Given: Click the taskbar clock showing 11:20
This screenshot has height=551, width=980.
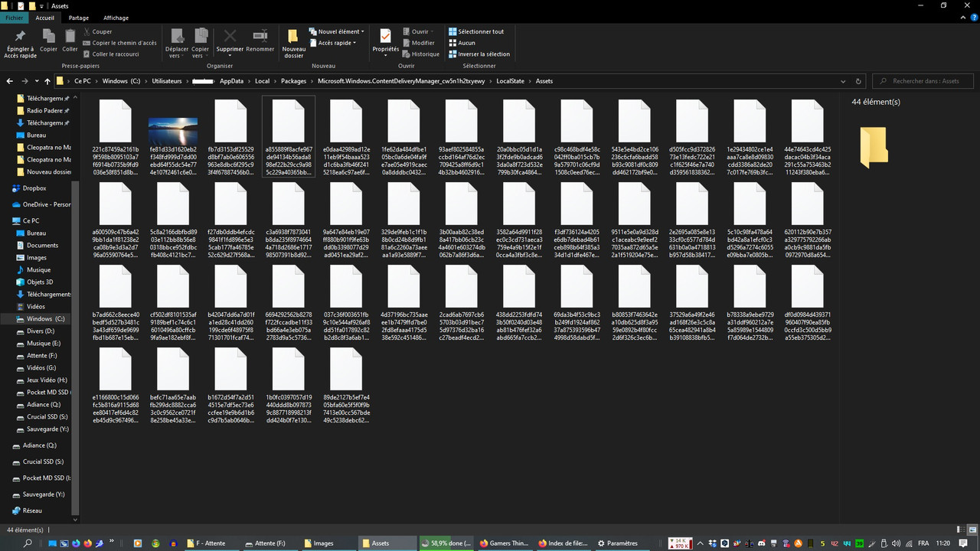Looking at the screenshot, I should tap(942, 543).
